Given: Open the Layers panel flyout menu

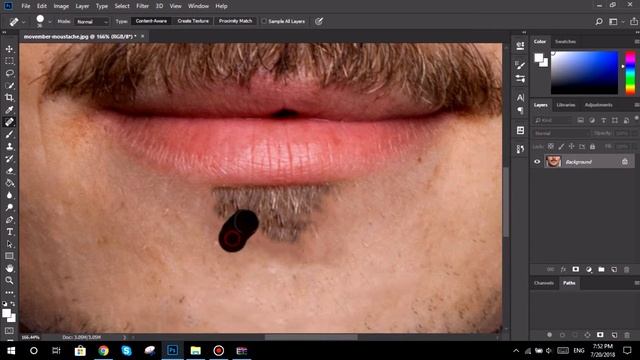Looking at the screenshot, I should click(636, 105).
